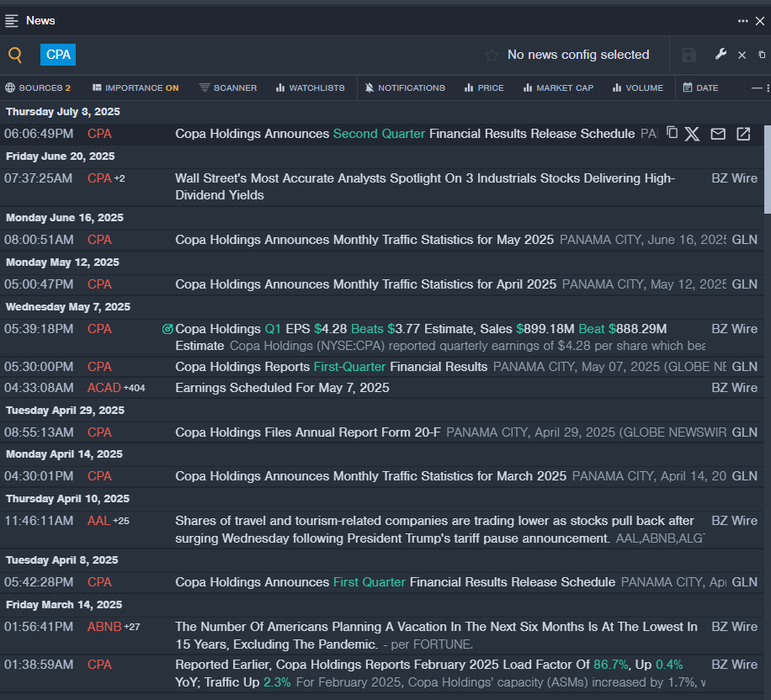Open story in external window icon
The image size is (771, 700).
pos(743,134)
